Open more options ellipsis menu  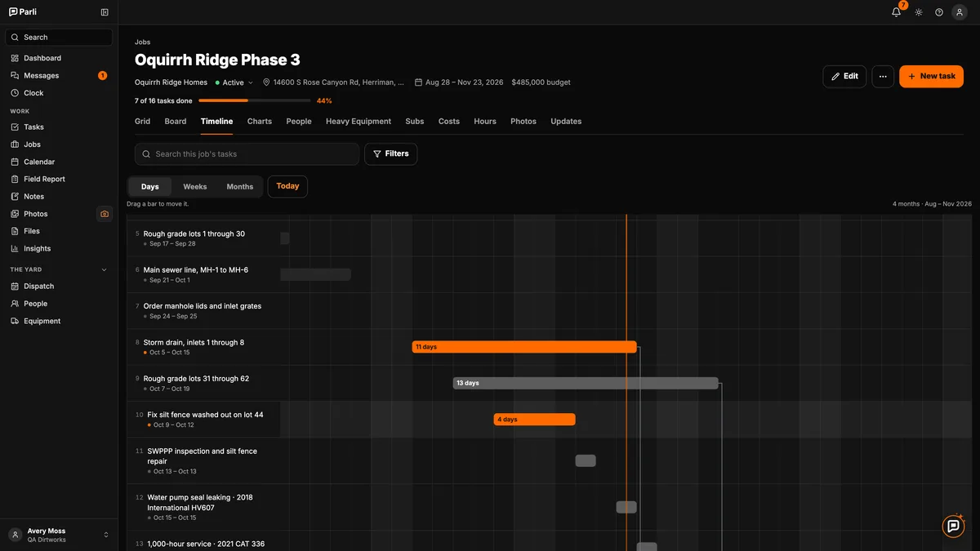883,76
